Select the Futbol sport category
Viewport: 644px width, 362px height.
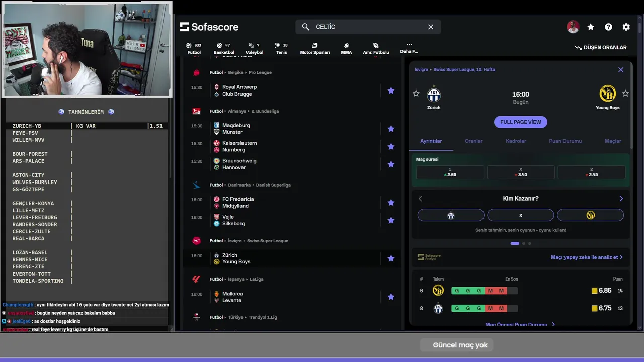point(194,48)
